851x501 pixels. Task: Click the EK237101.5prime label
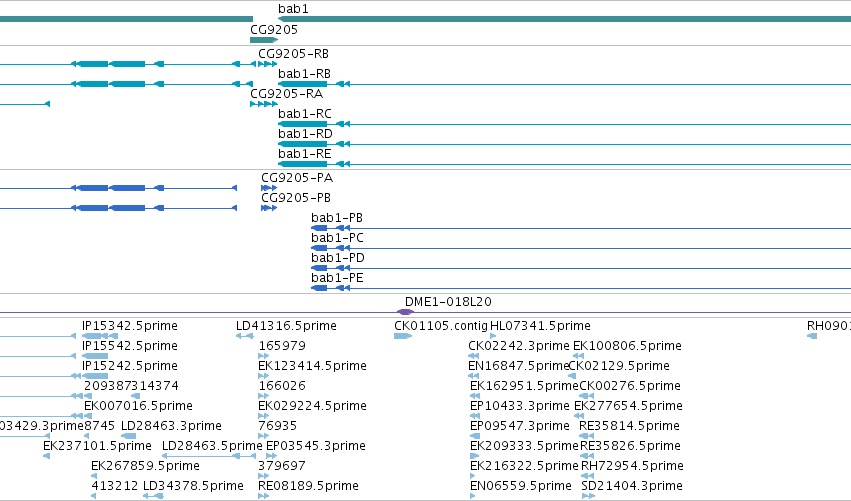[x=97, y=447]
